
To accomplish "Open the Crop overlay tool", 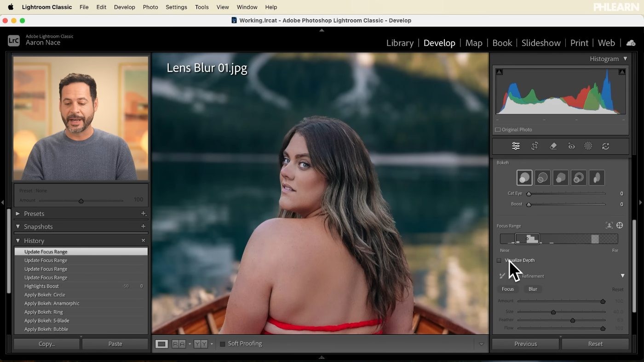I will 535,146.
